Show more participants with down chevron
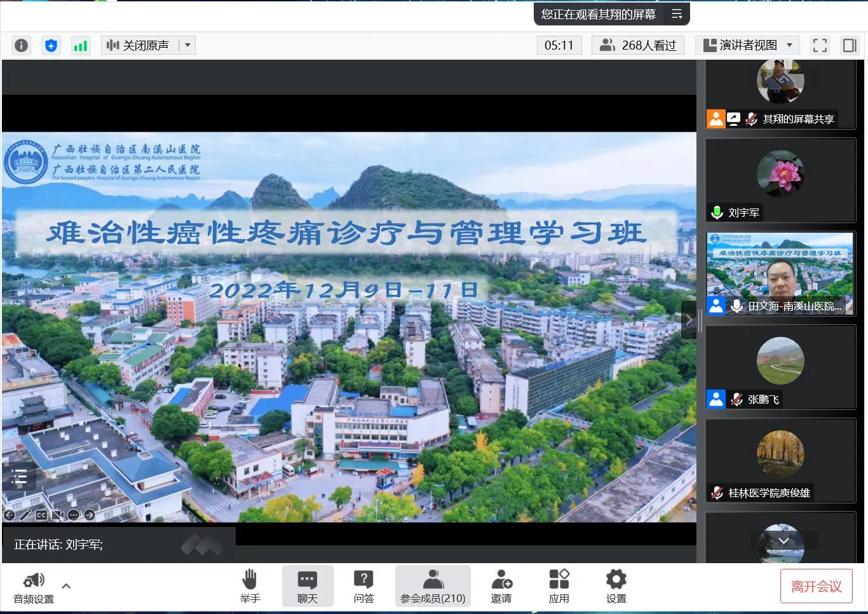Image resolution: width=868 pixels, height=614 pixels. pyautogui.click(x=783, y=541)
